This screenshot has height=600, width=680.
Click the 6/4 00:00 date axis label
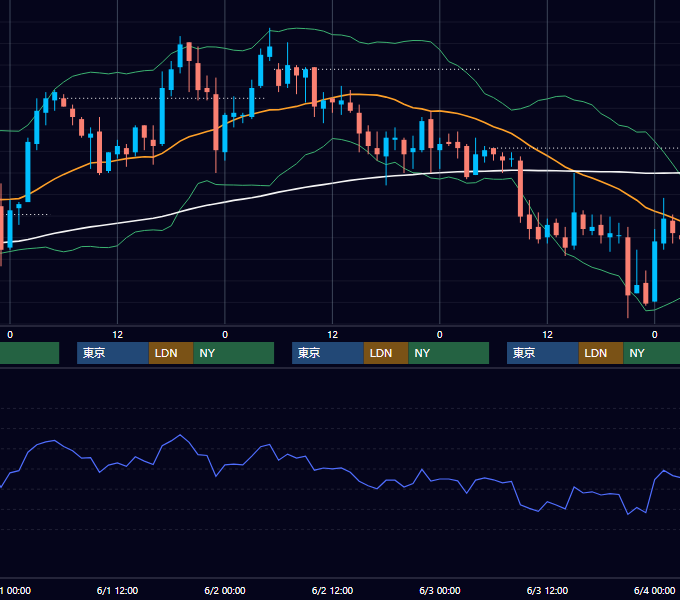tap(655, 590)
